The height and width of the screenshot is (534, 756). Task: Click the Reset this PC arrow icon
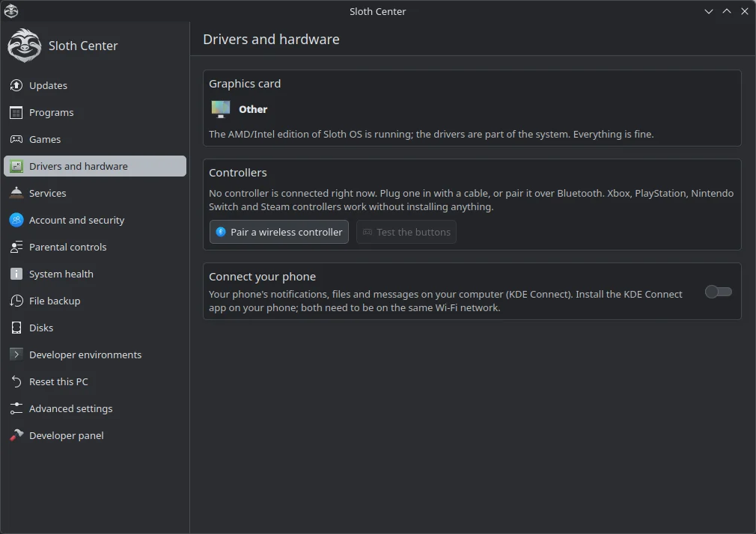16,381
